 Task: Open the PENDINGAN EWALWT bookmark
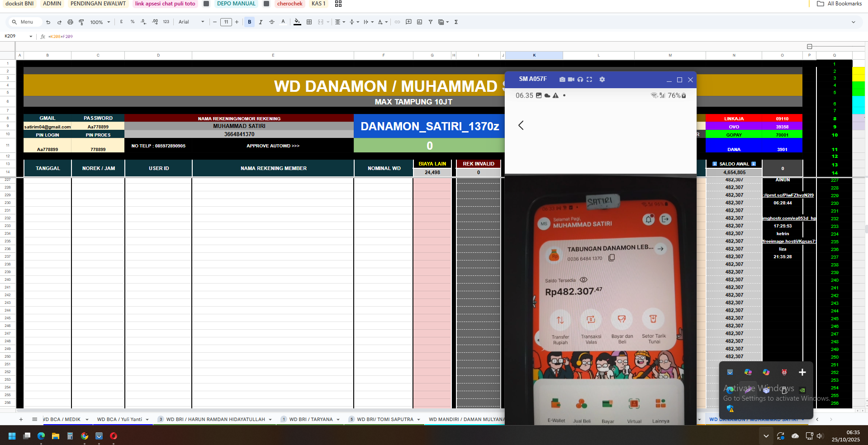(x=98, y=4)
